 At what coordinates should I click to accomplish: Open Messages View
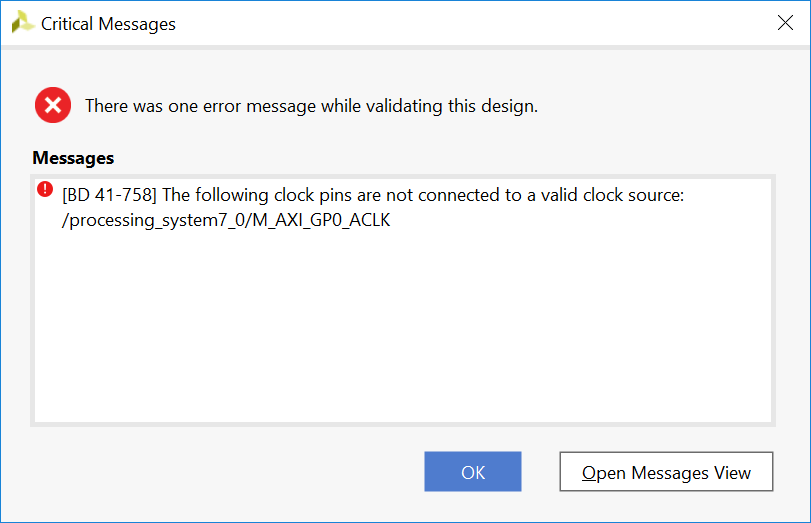(666, 472)
